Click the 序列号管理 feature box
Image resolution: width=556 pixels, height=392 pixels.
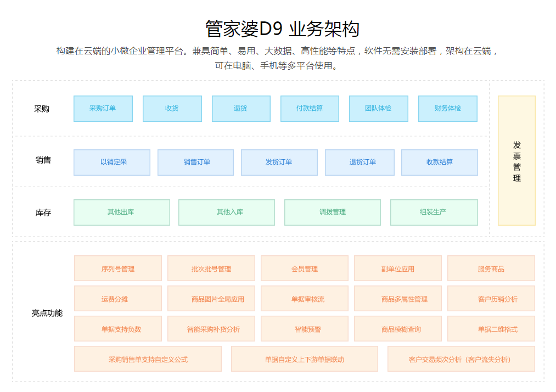[x=118, y=268]
